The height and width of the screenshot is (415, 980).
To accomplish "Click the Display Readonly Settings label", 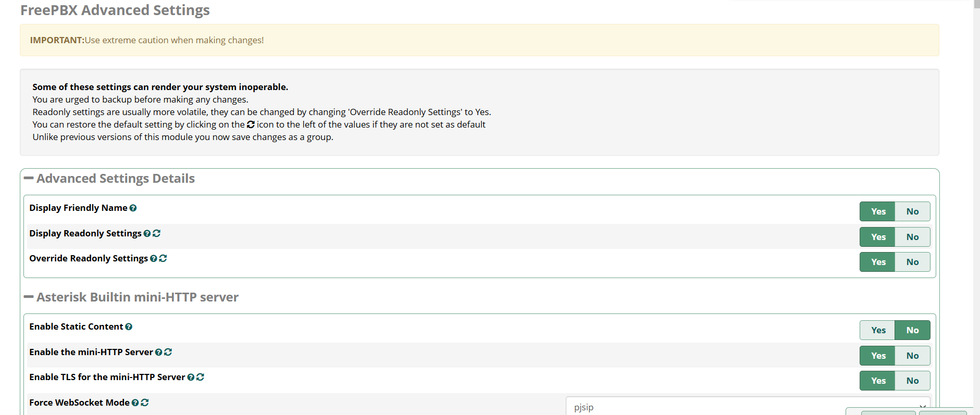I will [x=85, y=233].
